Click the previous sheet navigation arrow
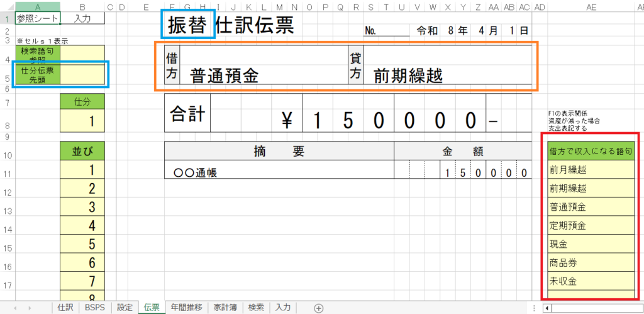The image size is (644, 314). (13, 308)
